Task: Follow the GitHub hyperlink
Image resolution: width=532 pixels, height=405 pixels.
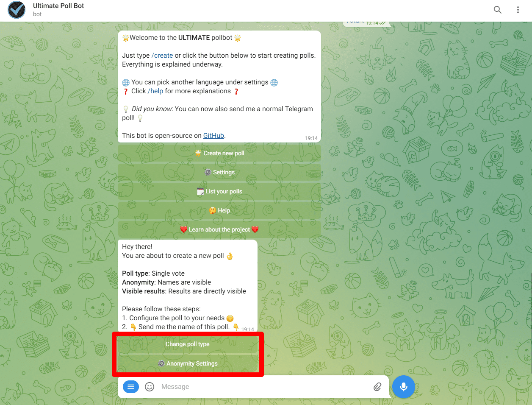Action: 213,136
